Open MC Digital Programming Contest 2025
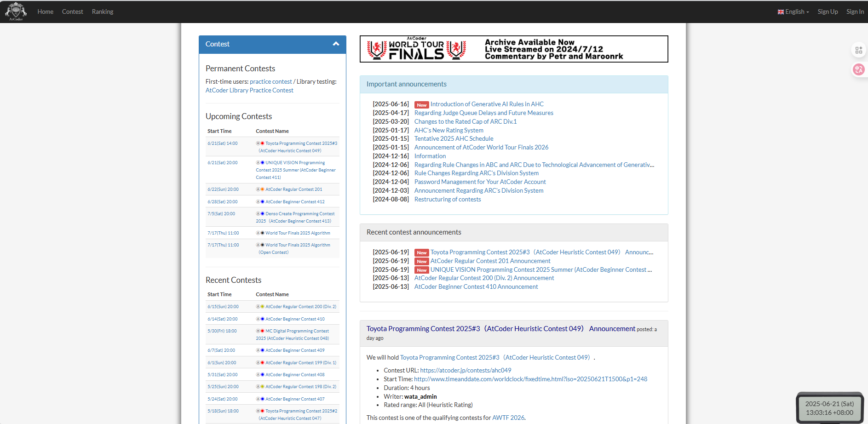Viewport: 868px width, 424px height. point(293,335)
